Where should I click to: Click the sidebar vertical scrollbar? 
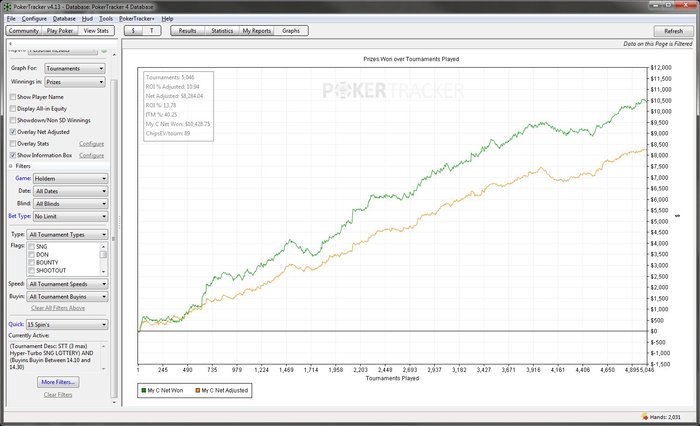tap(114, 239)
